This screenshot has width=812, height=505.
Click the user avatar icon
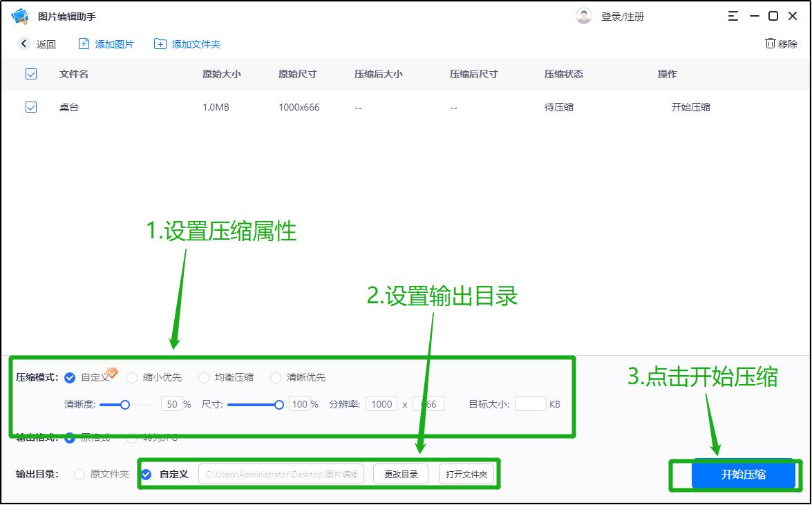point(584,15)
